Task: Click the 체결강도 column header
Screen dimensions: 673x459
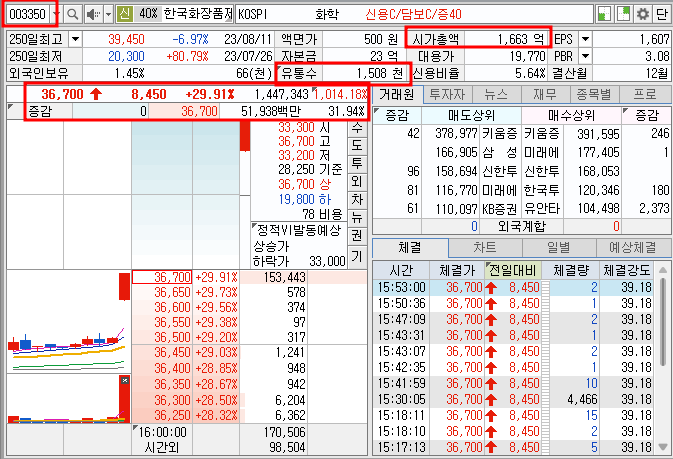Action: 627,271
